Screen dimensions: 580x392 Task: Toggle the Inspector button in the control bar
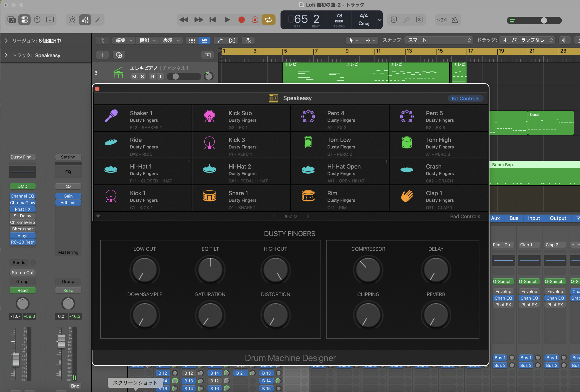point(24,20)
